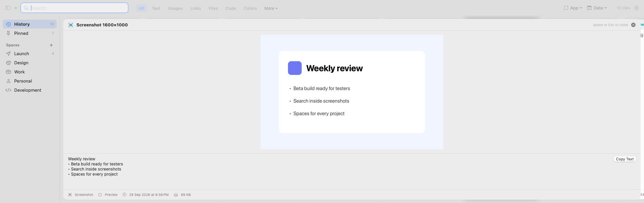The height and width of the screenshot is (203, 644).
Task: Switch to the Personal space
Action: click(30, 81)
